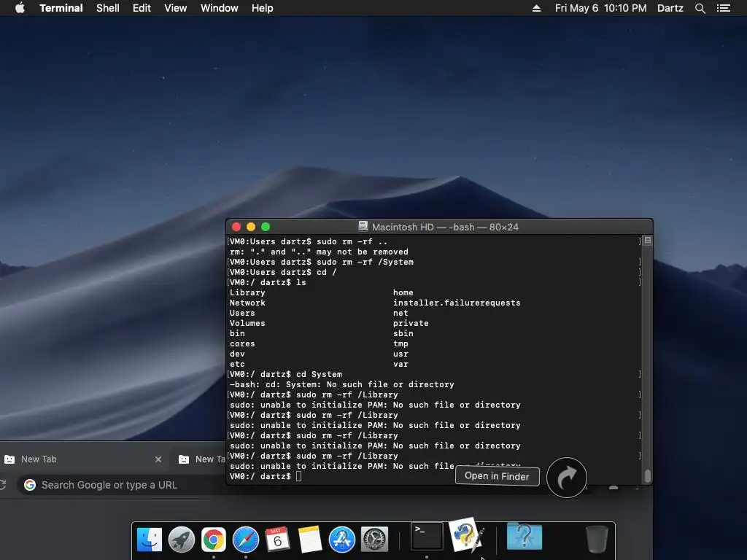This screenshot has width=747, height=560.
Task: Close the Terminal window with red button
Action: (x=236, y=227)
